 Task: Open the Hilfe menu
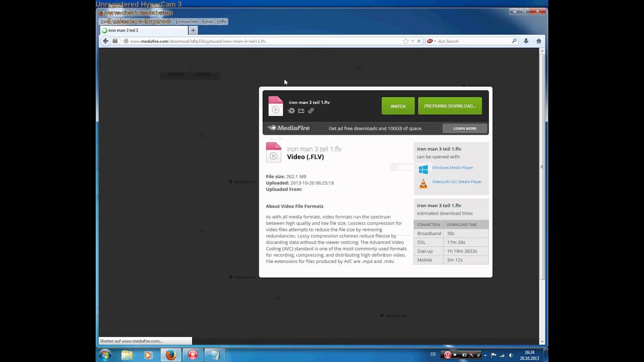click(222, 22)
